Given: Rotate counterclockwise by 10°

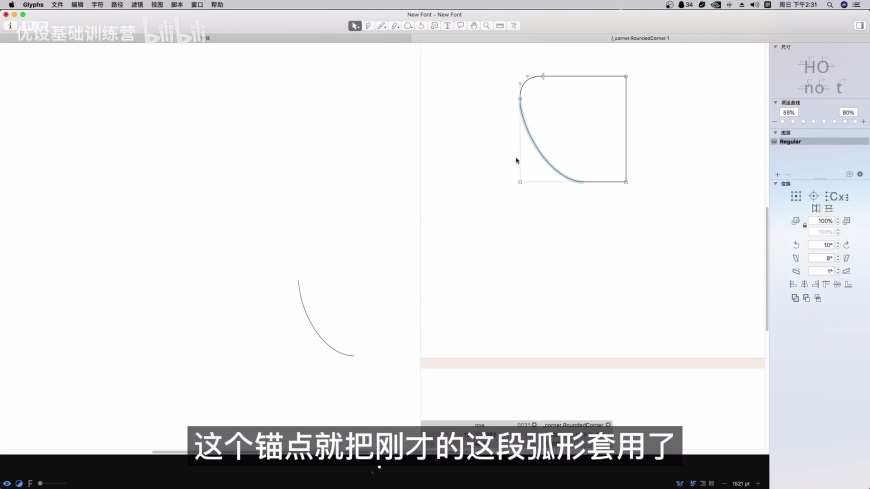Looking at the screenshot, I should 796,245.
